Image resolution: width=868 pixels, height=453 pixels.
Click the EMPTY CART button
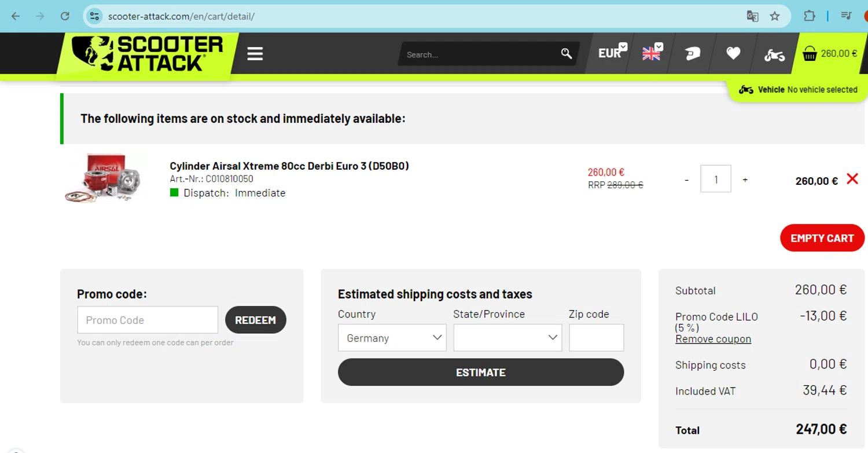point(822,238)
